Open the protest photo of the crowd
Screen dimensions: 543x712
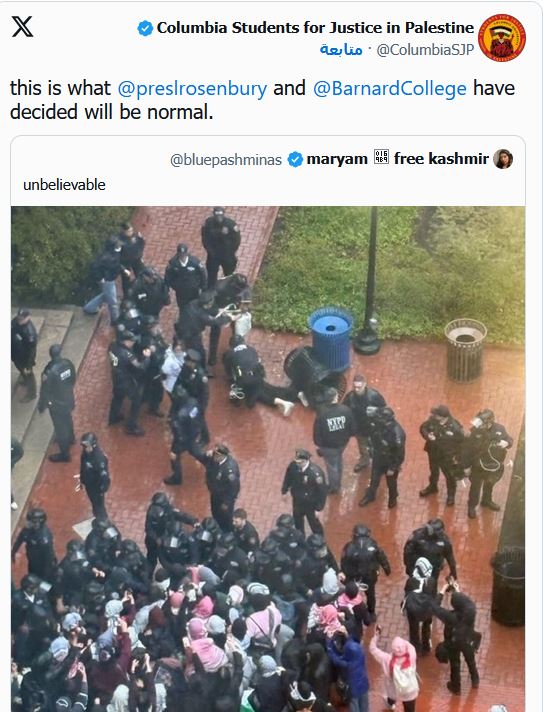268,459
